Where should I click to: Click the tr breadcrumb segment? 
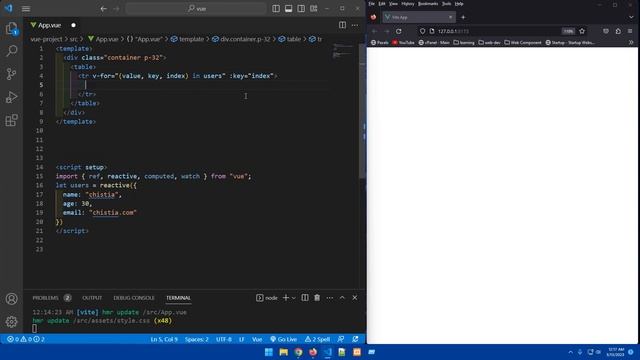coord(316,39)
